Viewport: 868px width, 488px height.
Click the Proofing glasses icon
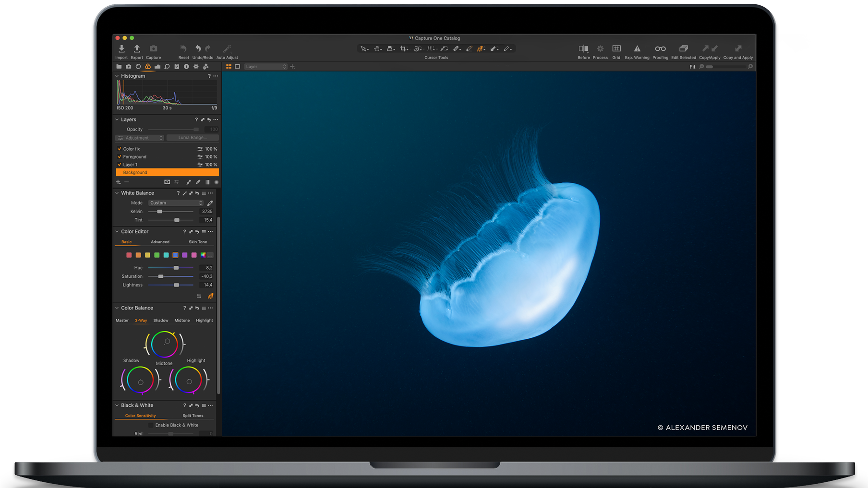660,48
